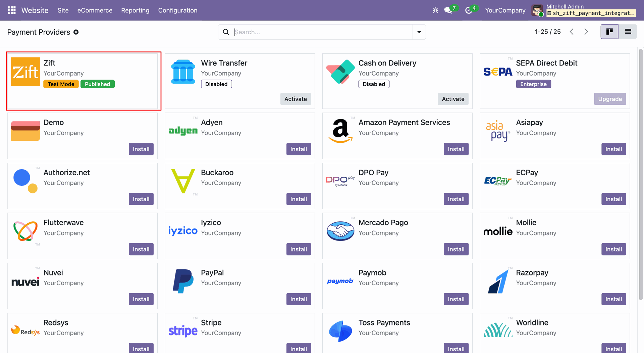This screenshot has width=644, height=353.
Task: Go to previous page of records
Action: coord(572,32)
